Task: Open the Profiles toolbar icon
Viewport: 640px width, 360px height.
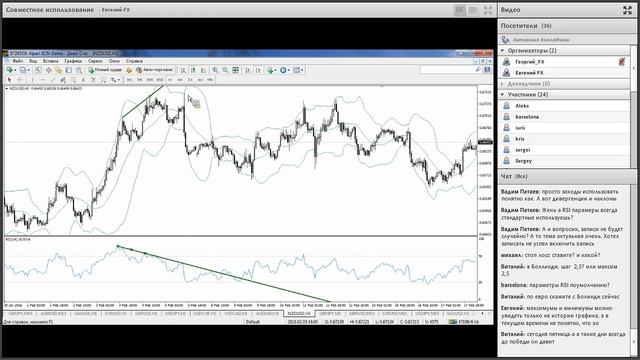Action: [x=22, y=70]
